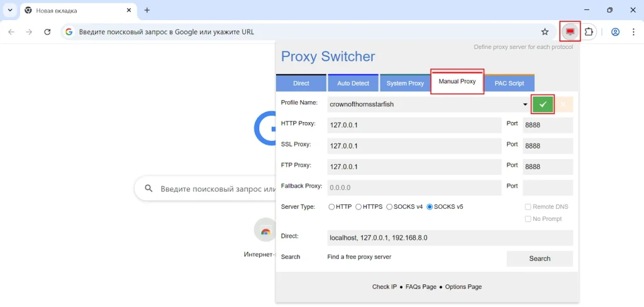Select SOCKS v4 server type
Image resolution: width=644 pixels, height=307 pixels.
pyautogui.click(x=389, y=207)
